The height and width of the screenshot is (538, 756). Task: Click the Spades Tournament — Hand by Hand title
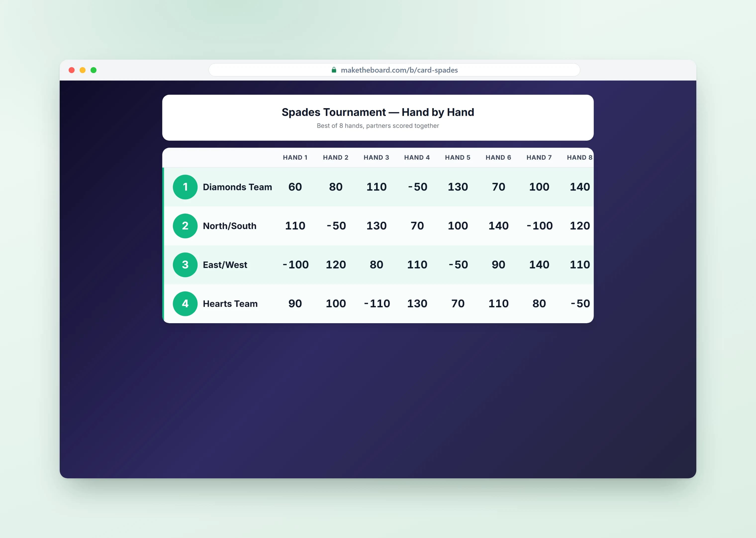(x=378, y=112)
